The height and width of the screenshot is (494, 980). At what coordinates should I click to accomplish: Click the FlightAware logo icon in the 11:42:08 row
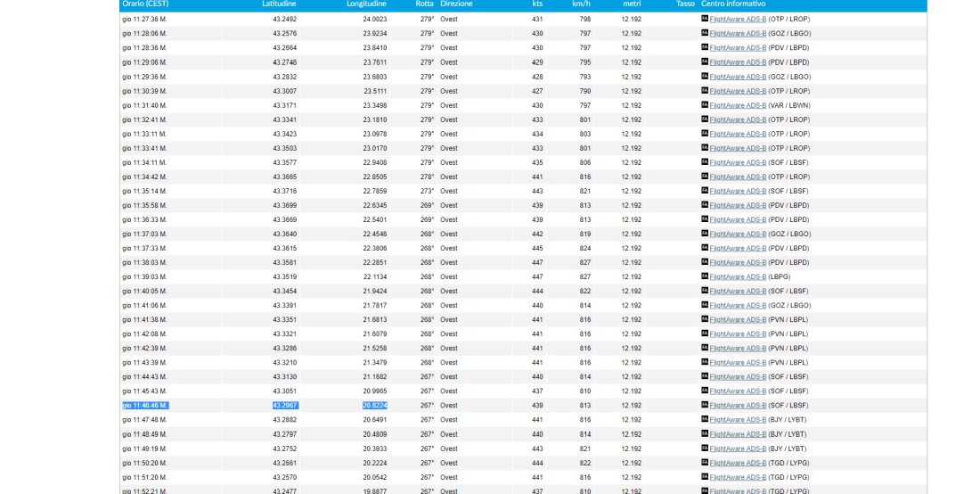pos(705,333)
